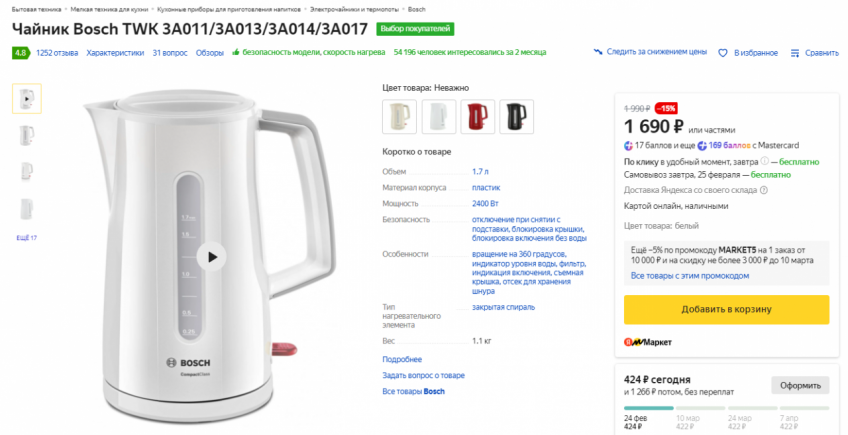
Task: Select the black kettle color
Action: [517, 117]
